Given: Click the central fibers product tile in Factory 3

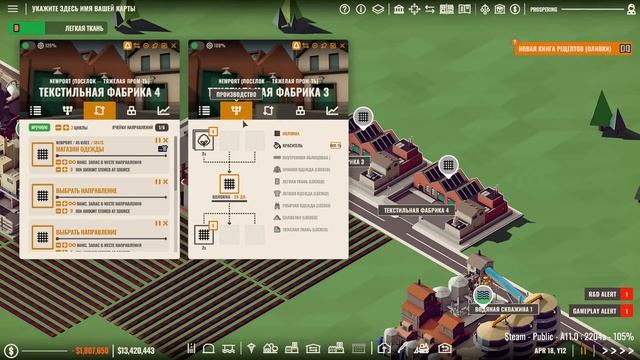Looking at the screenshot, I should click(229, 184).
